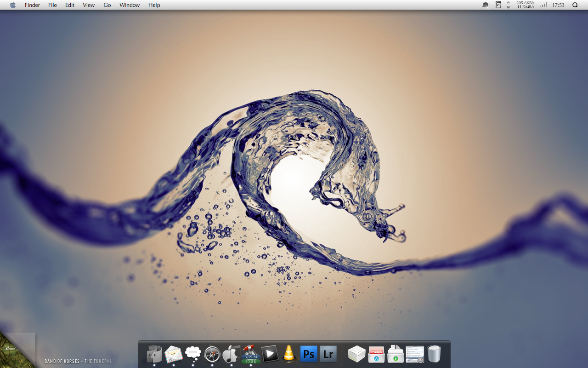Click the chat bubble menu bar icon

click(x=485, y=5)
